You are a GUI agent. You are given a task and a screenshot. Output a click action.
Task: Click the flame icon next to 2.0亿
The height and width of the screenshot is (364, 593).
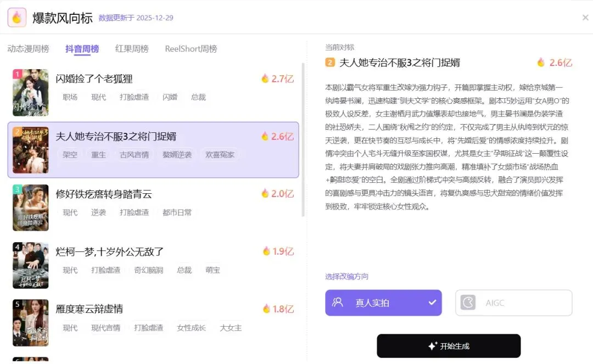click(265, 194)
